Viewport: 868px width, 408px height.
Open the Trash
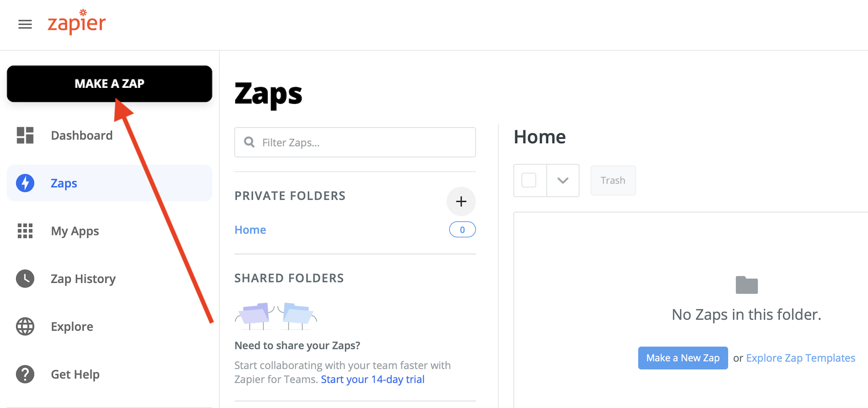pos(612,180)
